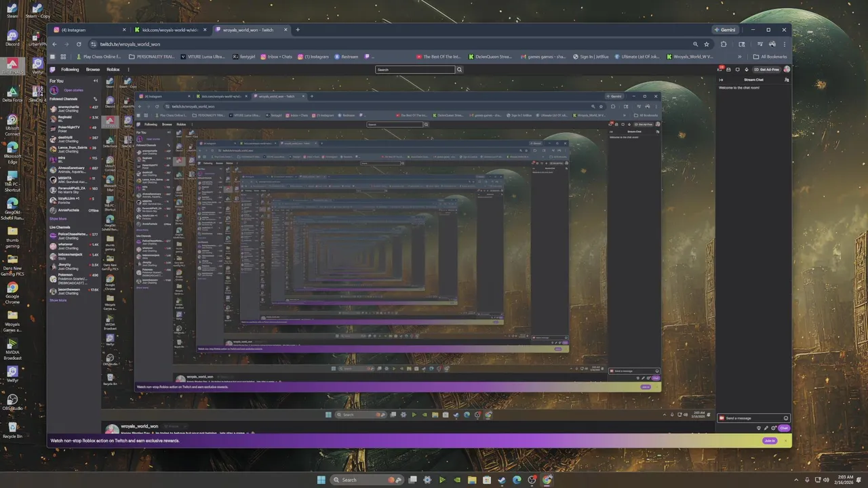The image size is (868, 488).
Task: Select the wroyals_world_won - Twitch tab
Action: pyautogui.click(x=252, y=30)
